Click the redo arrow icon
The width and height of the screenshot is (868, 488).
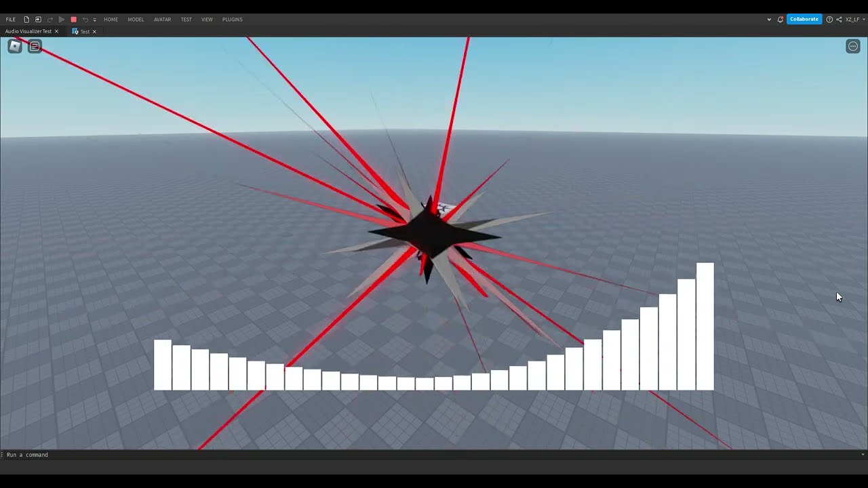coord(50,20)
